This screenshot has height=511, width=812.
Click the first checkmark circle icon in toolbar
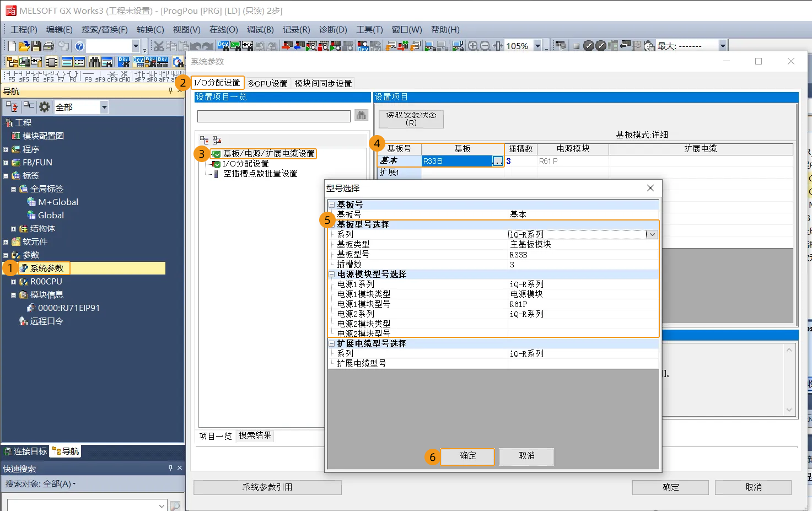[x=589, y=46]
